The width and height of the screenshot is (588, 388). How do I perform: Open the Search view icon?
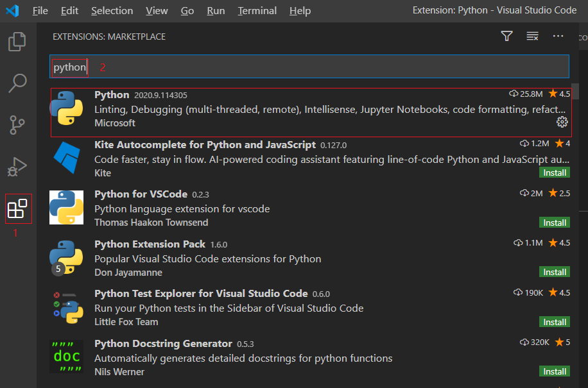tap(17, 83)
